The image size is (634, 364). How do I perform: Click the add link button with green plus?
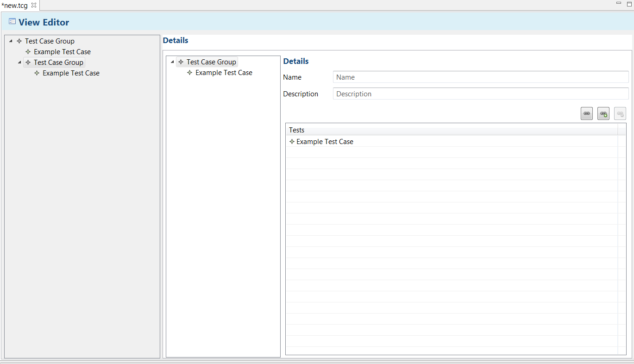(603, 113)
